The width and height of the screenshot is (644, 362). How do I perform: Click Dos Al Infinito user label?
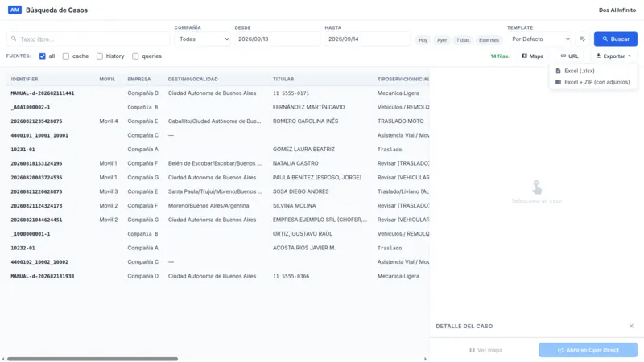(x=617, y=10)
